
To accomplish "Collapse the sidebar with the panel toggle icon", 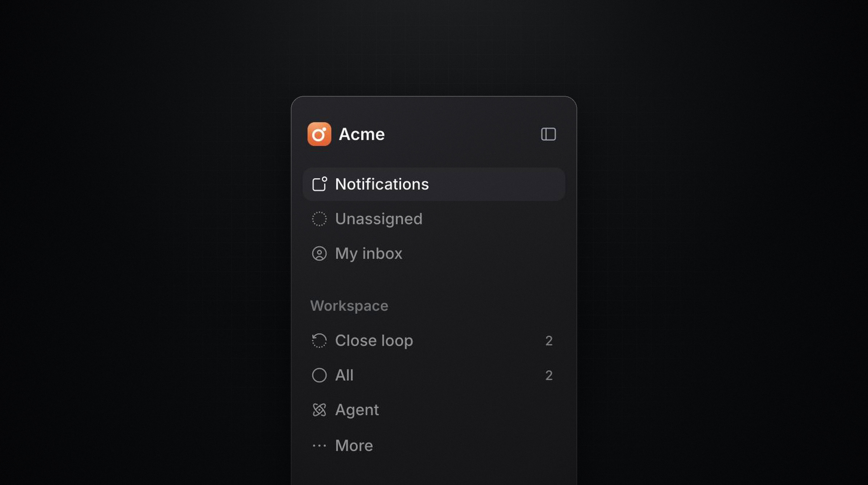I will (548, 134).
